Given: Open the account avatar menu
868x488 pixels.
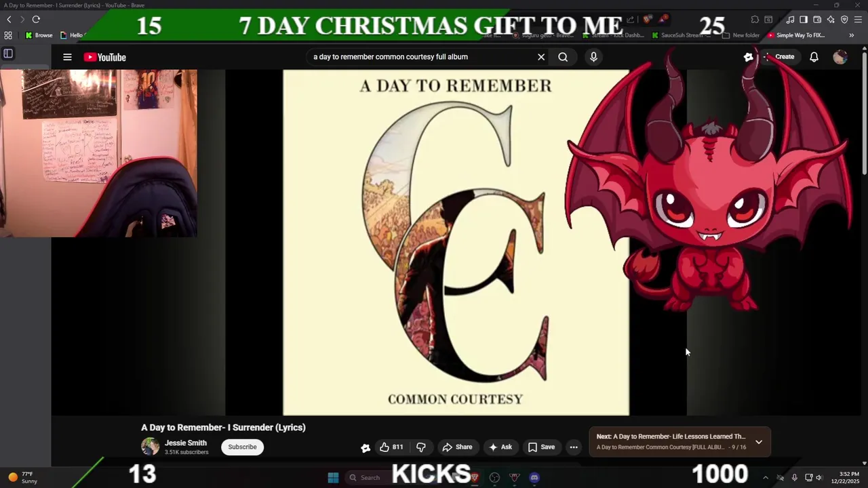Looking at the screenshot, I should point(840,57).
